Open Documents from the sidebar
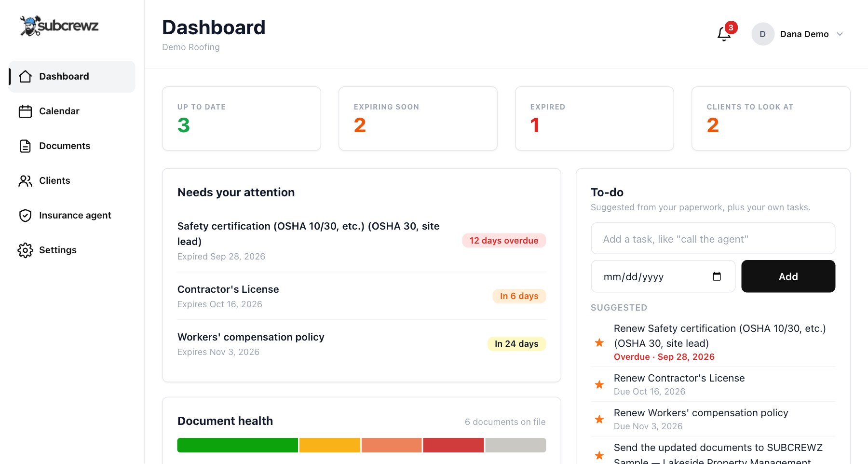 [72, 146]
